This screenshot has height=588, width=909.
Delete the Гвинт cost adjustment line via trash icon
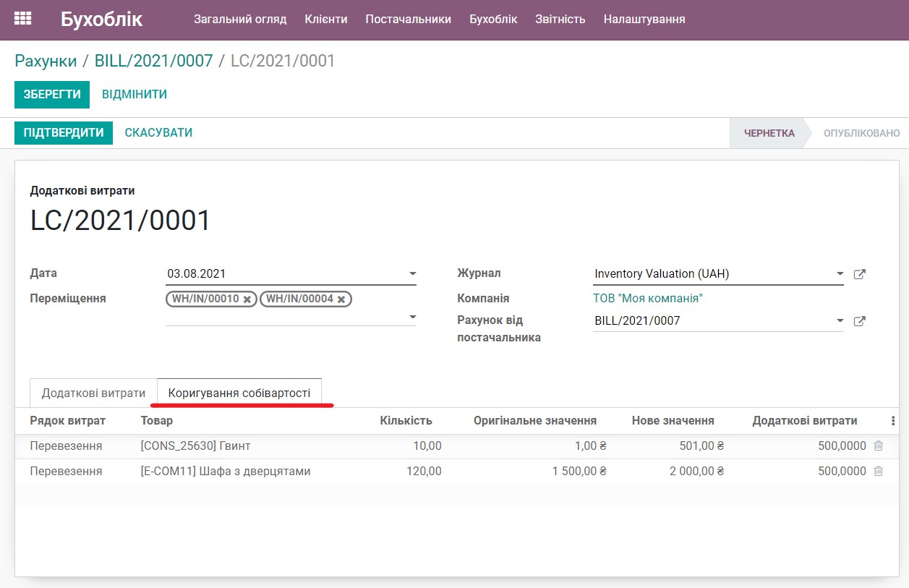[x=878, y=446]
